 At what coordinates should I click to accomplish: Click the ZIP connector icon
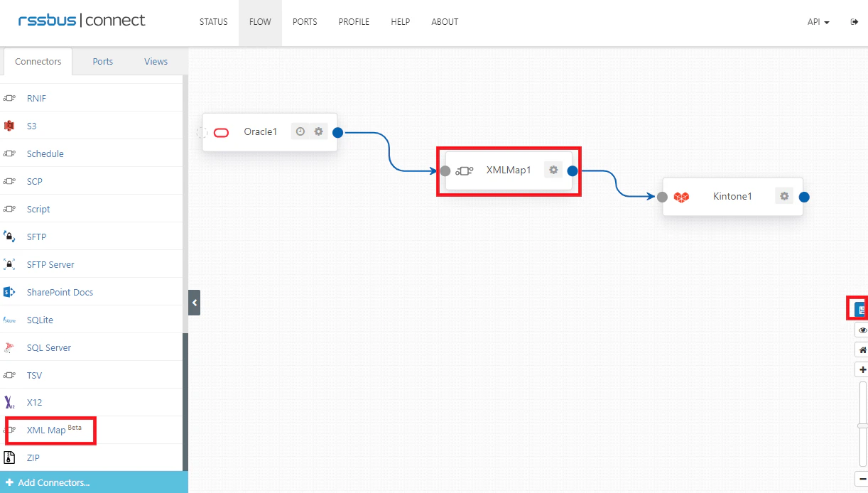[9, 458]
